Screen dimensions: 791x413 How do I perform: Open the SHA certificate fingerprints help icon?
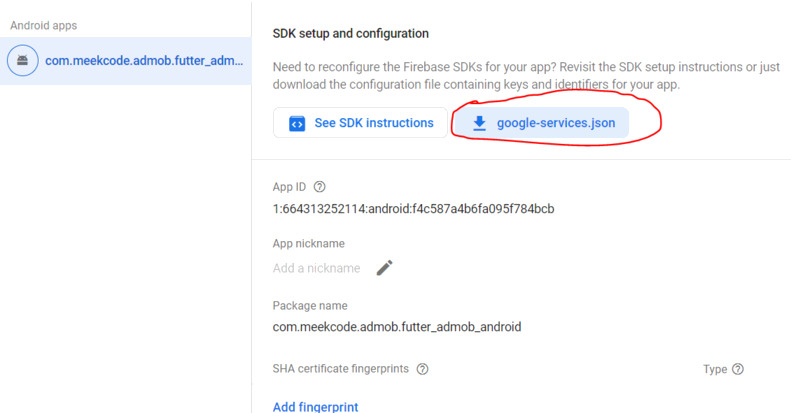(422, 369)
